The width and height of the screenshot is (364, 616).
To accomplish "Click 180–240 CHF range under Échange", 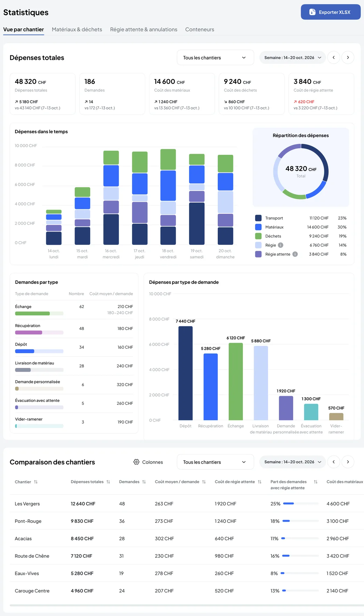I will 120,313.
